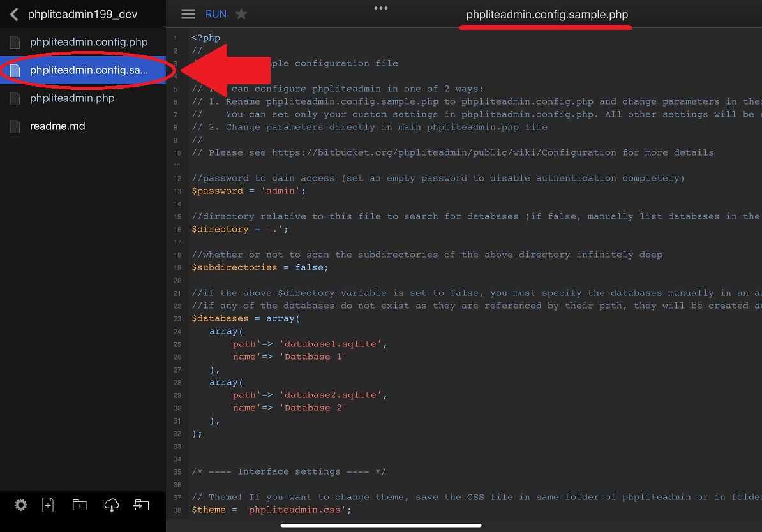
Task: Click the 'Change parameters directly' comment line
Action: coord(370,128)
